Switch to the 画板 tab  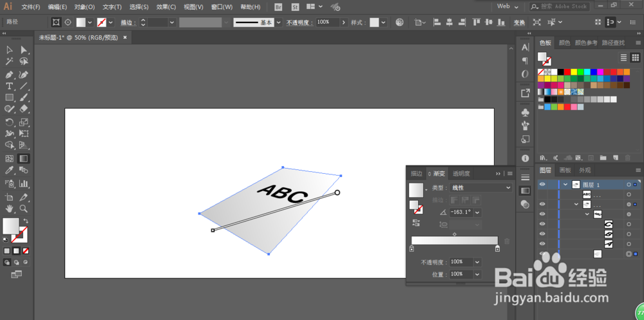(565, 170)
